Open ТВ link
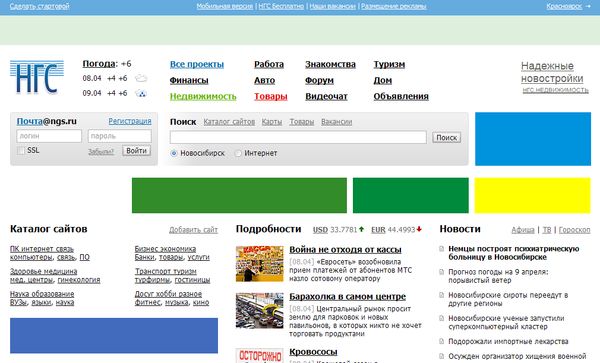The image size is (600, 363). (x=547, y=230)
